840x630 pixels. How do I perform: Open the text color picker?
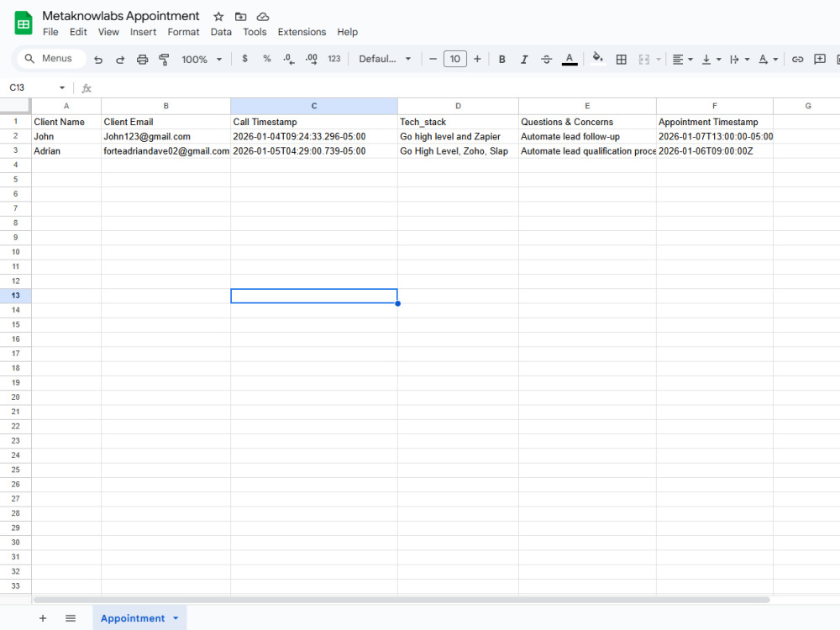click(x=570, y=59)
